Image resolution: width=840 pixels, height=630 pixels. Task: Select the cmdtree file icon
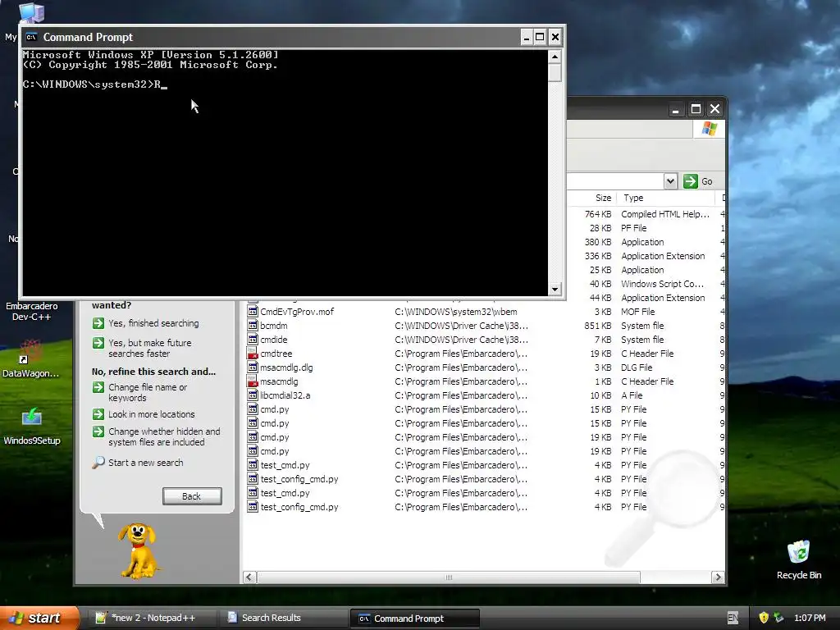(253, 354)
